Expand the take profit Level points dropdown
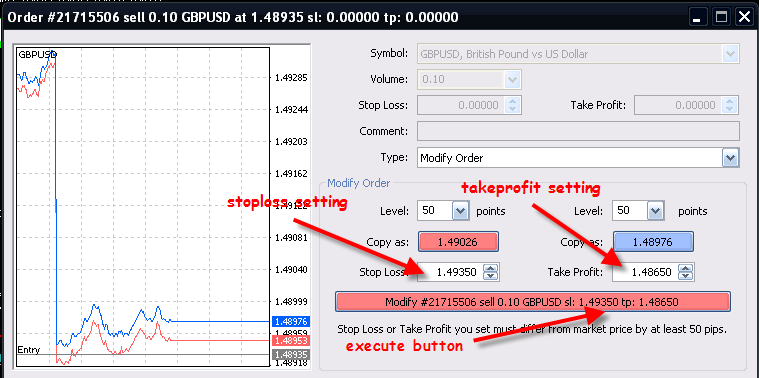This screenshot has height=378, width=759. pyautogui.click(x=654, y=211)
